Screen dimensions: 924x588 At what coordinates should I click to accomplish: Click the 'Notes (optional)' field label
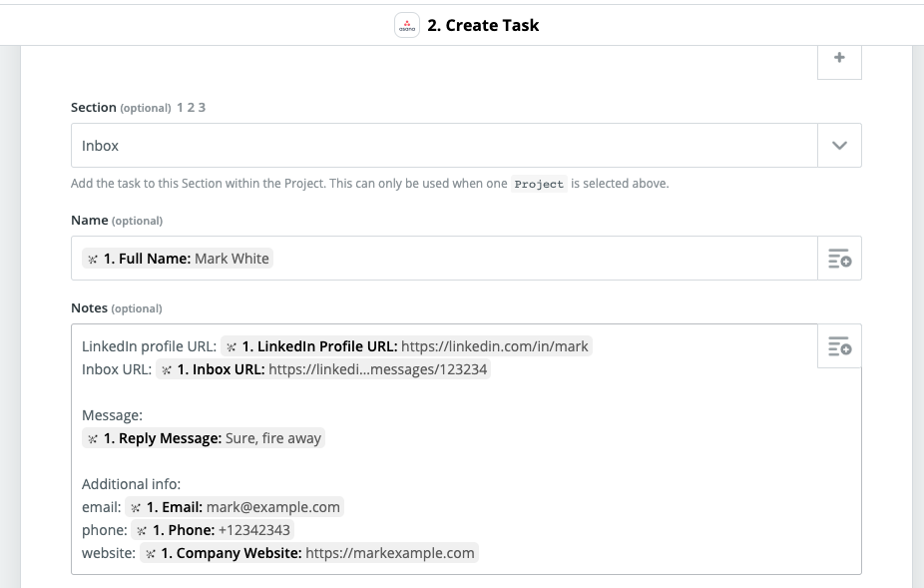click(x=117, y=307)
